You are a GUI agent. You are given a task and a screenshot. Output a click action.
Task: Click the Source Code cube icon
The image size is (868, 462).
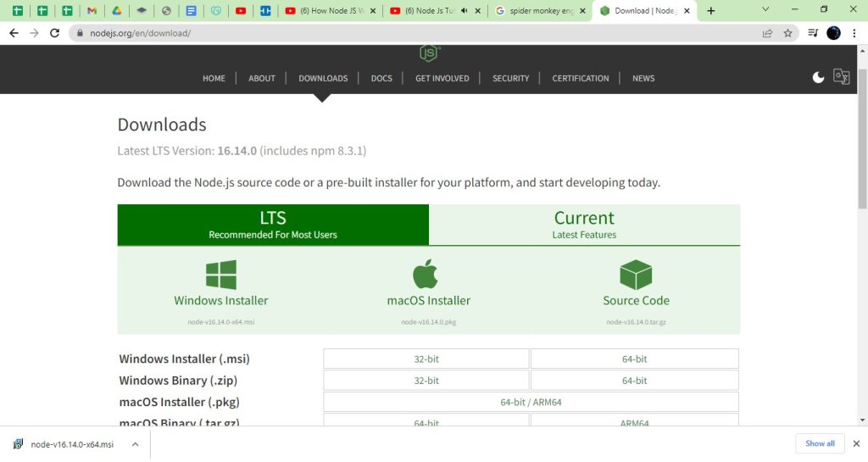636,275
